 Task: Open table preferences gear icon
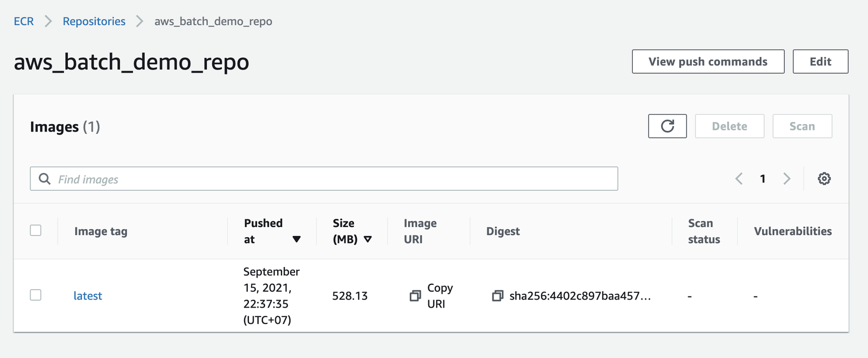824,179
